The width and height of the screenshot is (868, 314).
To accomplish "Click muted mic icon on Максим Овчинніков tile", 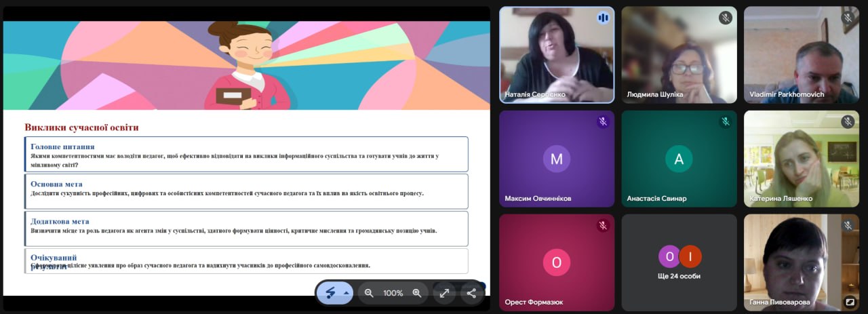I will (603, 122).
